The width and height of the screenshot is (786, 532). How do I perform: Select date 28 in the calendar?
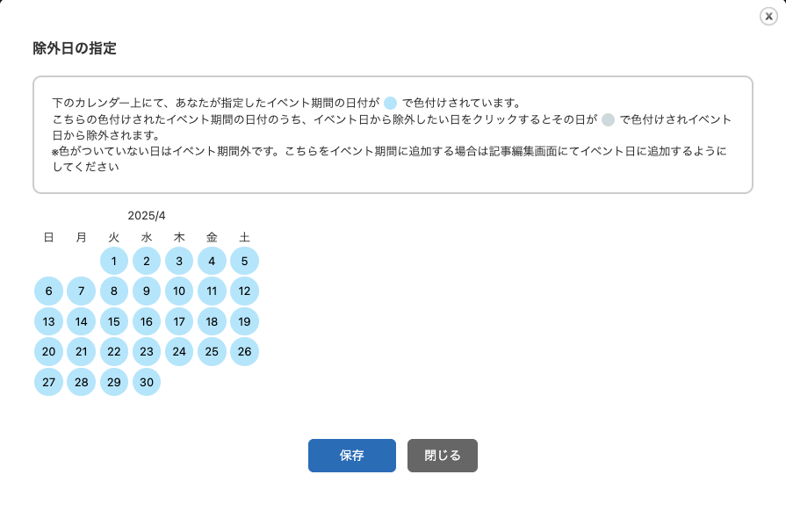click(x=81, y=382)
